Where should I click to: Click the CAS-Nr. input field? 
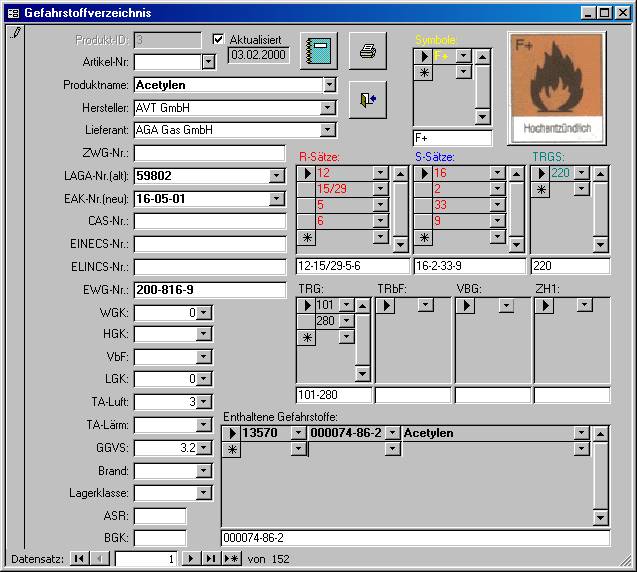[210, 221]
